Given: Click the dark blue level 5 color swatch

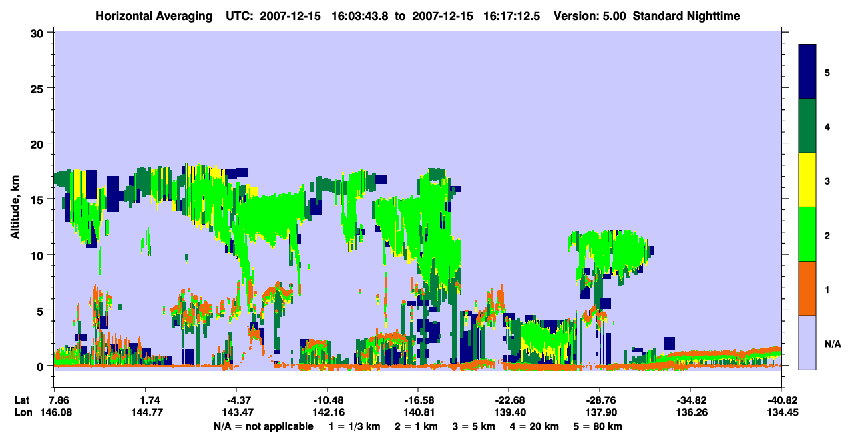Looking at the screenshot, I should [x=807, y=71].
